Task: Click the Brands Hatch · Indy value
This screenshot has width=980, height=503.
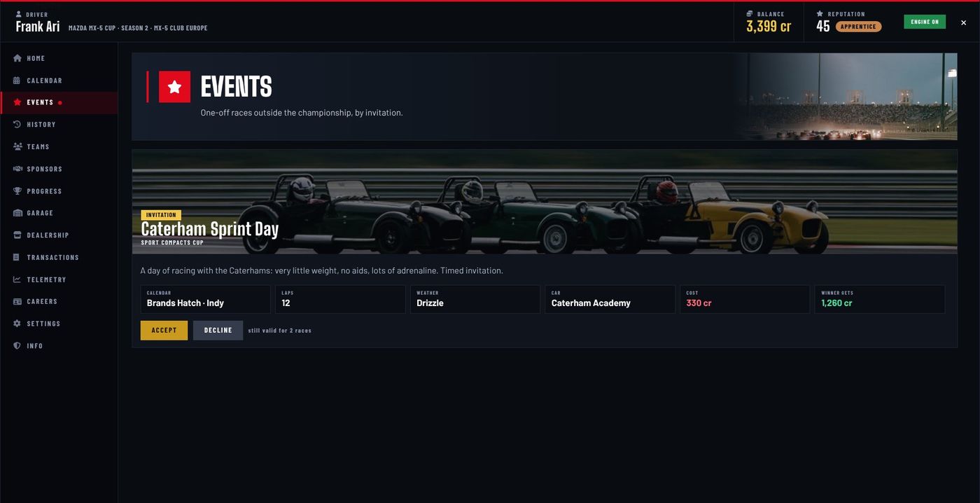Action: click(185, 303)
